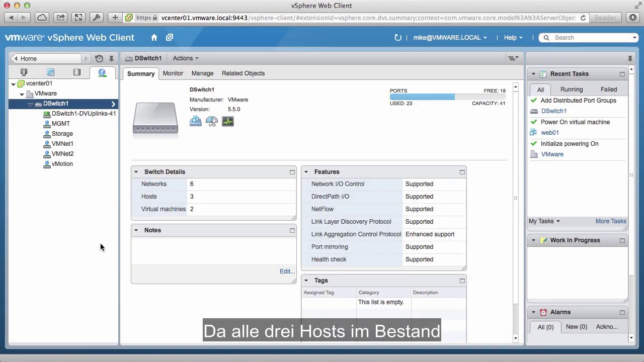644x362 pixels.
Task: Open the Storage inventory tab
Action: point(77,72)
